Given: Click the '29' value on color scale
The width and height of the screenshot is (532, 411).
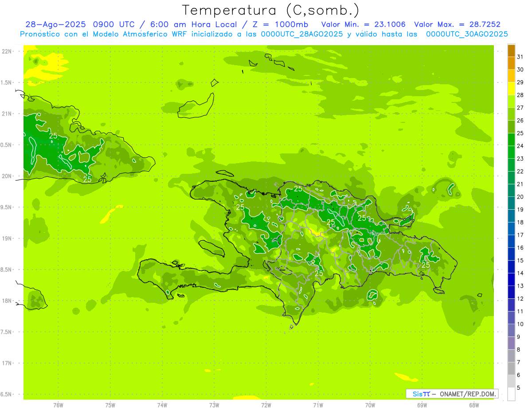Looking at the screenshot, I should pos(520,82).
